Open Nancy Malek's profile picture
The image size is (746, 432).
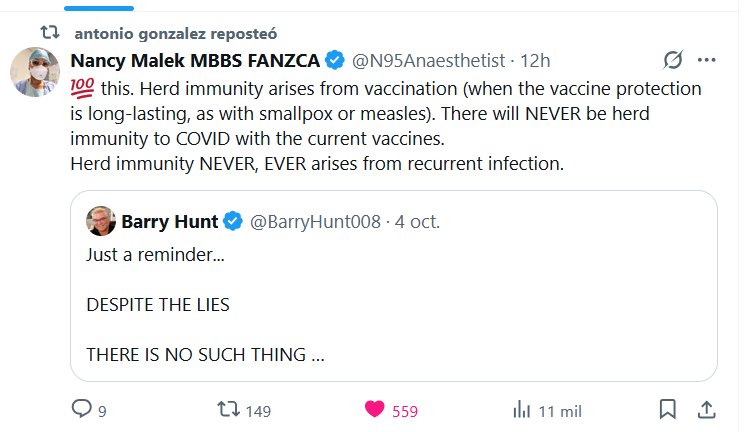tap(35, 70)
